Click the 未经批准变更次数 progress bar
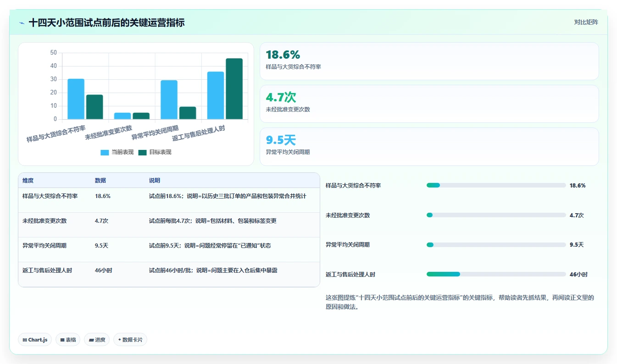This screenshot has height=364, width=617. [496, 215]
